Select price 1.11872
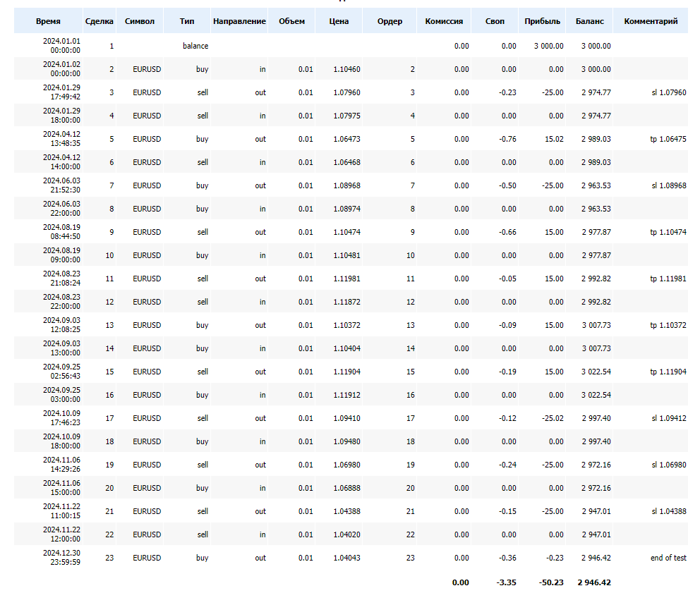 [347, 302]
